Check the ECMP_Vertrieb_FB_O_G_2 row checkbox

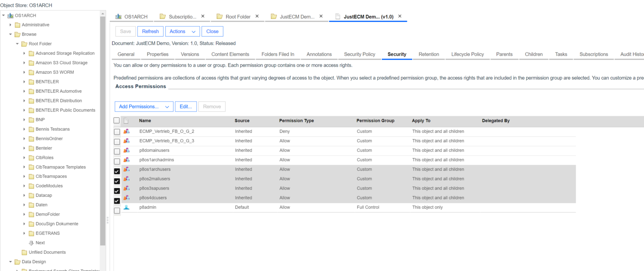(117, 131)
